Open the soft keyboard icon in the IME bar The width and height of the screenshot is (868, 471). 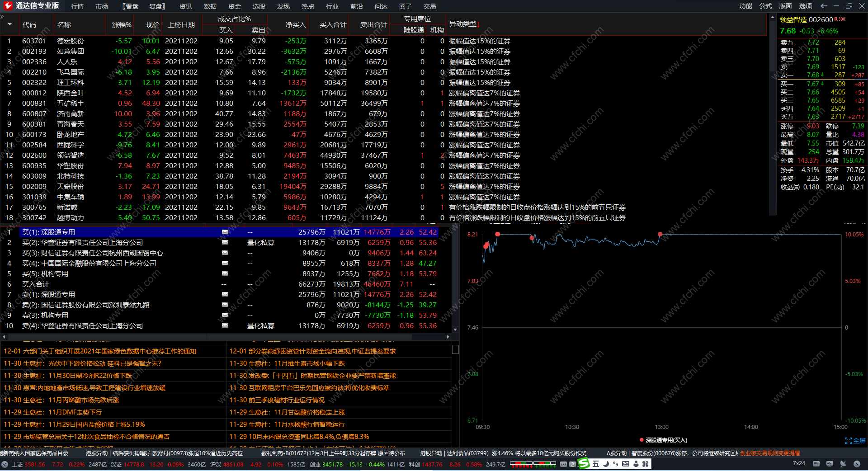point(626,464)
